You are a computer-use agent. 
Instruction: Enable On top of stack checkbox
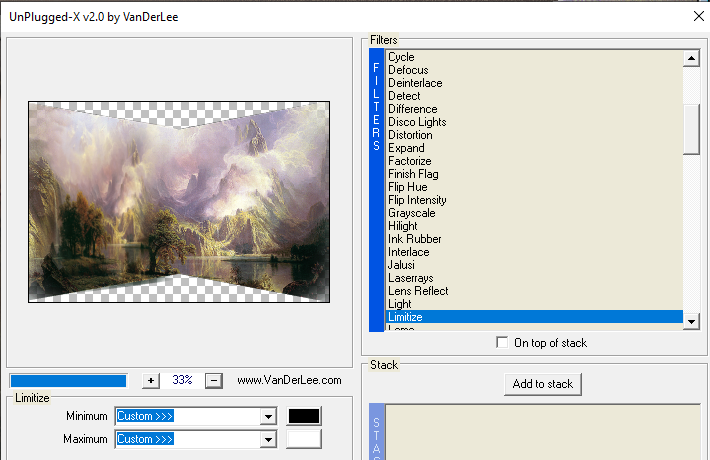coord(502,342)
